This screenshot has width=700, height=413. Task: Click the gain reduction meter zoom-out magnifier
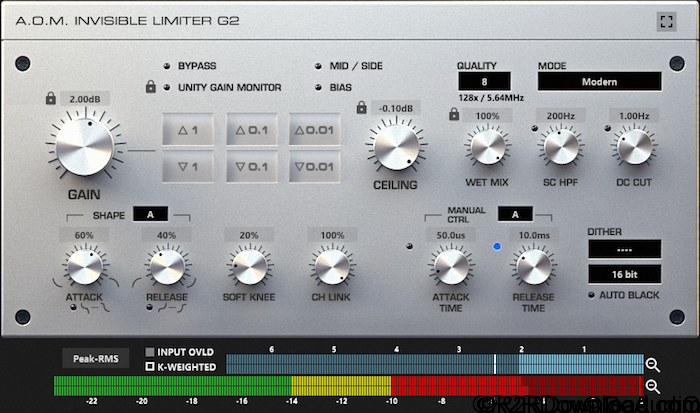pyautogui.click(x=653, y=365)
